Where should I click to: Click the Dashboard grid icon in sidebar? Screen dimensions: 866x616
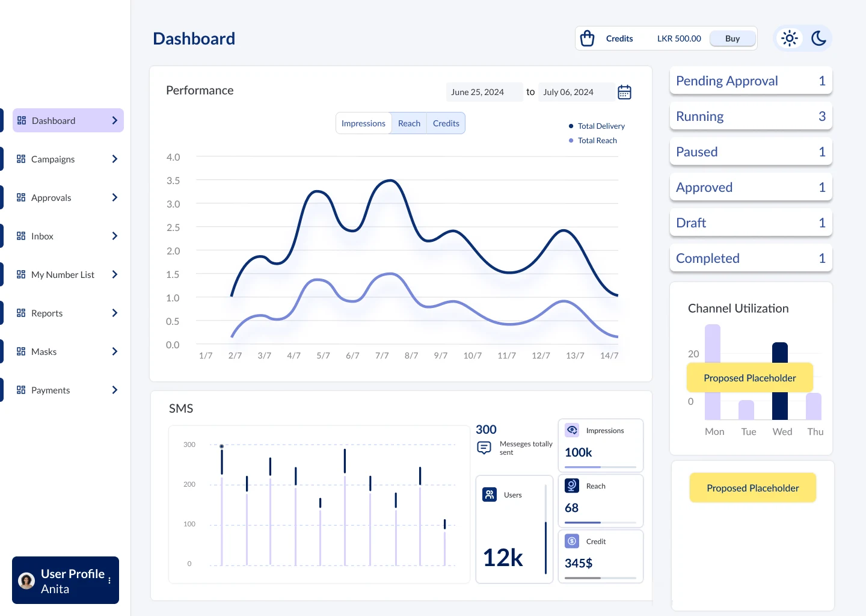[22, 120]
